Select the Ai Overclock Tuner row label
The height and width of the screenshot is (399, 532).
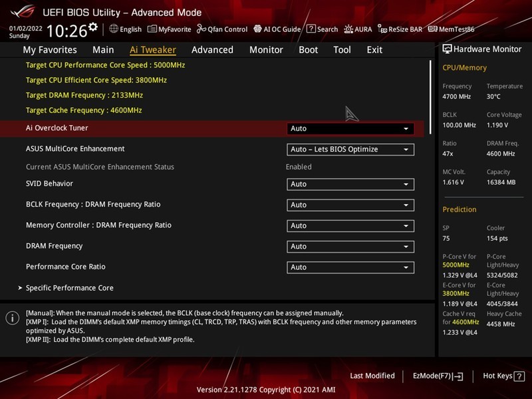[57, 128]
